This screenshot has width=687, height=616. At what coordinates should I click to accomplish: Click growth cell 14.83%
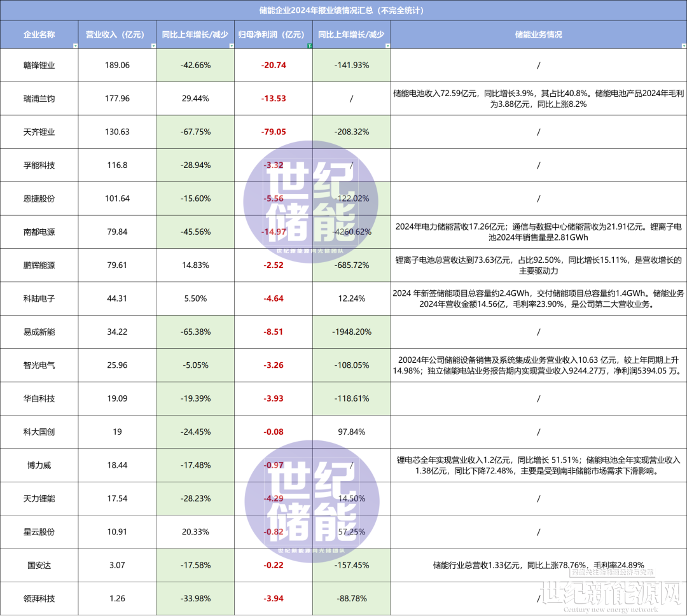pyautogui.click(x=195, y=265)
